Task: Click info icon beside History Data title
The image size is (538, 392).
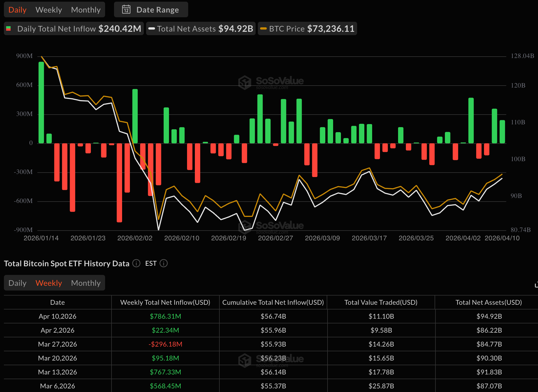Action: pyautogui.click(x=136, y=263)
